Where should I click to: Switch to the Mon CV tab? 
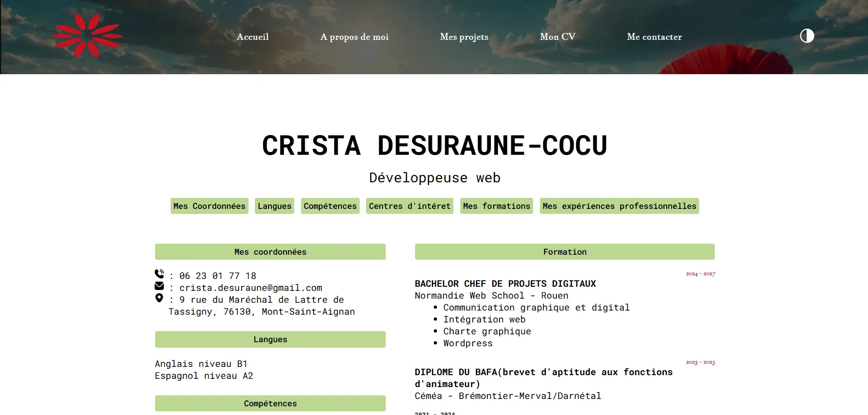[557, 37]
